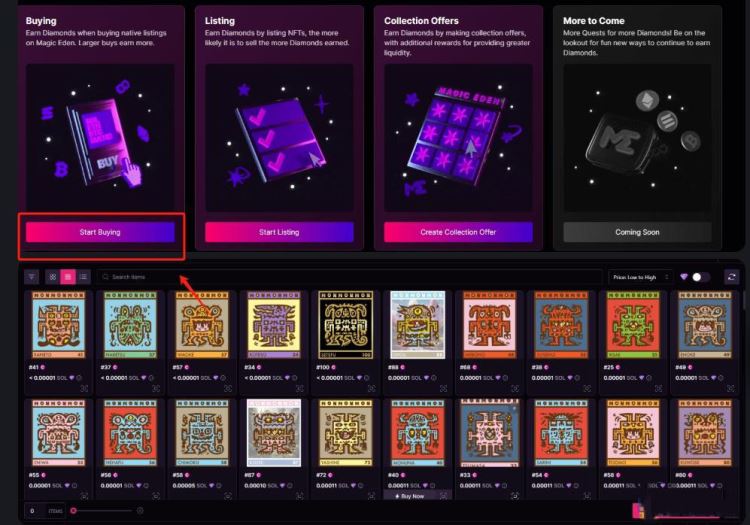Screen dimensions: 750x525
Task: Click the diamond icon on item #100
Action: (x=359, y=378)
